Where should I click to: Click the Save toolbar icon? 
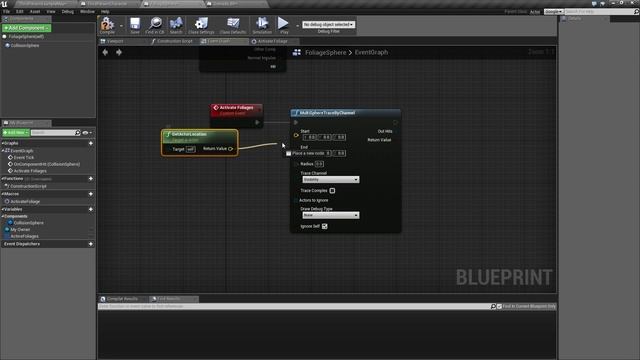tap(135, 25)
